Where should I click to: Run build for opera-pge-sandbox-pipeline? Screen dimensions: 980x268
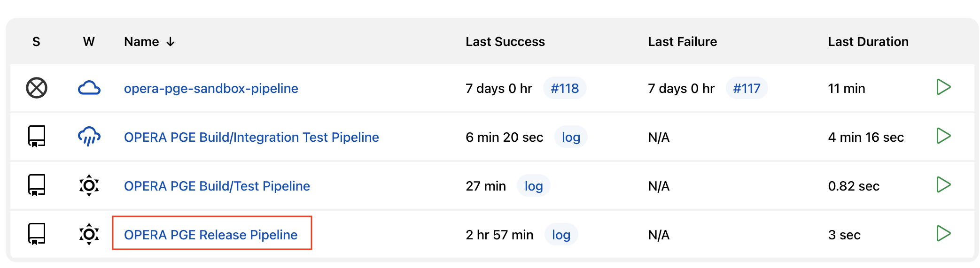943,87
